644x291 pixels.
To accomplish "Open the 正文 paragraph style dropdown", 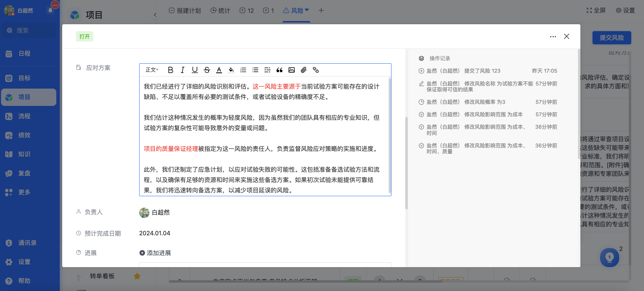I will [x=152, y=70].
